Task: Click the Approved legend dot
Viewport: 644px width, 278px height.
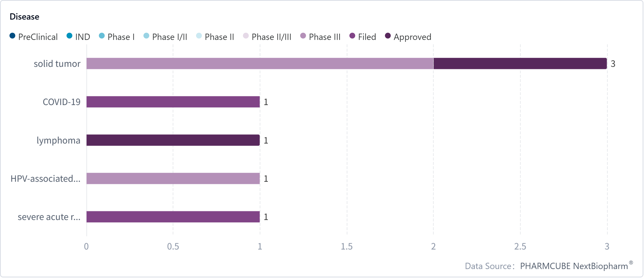Action: click(388, 36)
